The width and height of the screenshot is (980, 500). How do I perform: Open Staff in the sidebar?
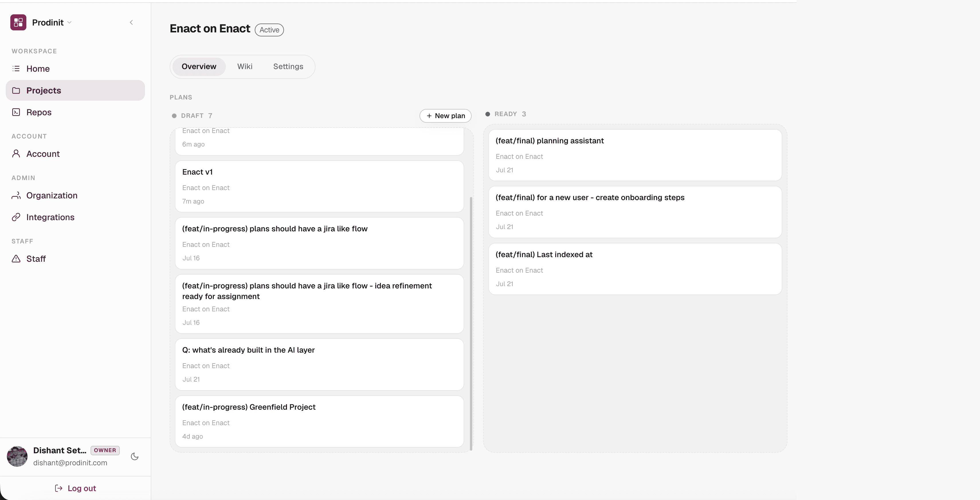pos(75,259)
